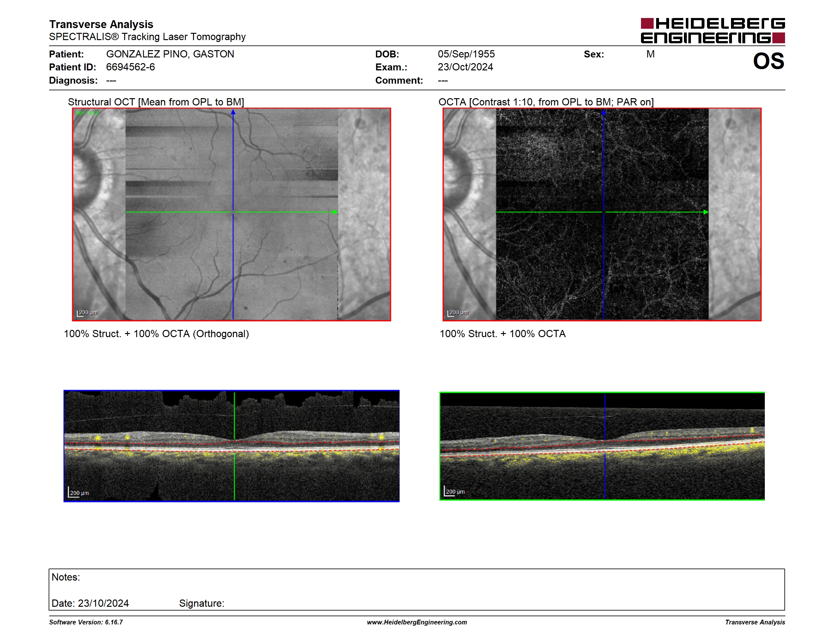Click the 200 µm scale bar on green-framed B-scan
834x644 pixels.
(454, 491)
